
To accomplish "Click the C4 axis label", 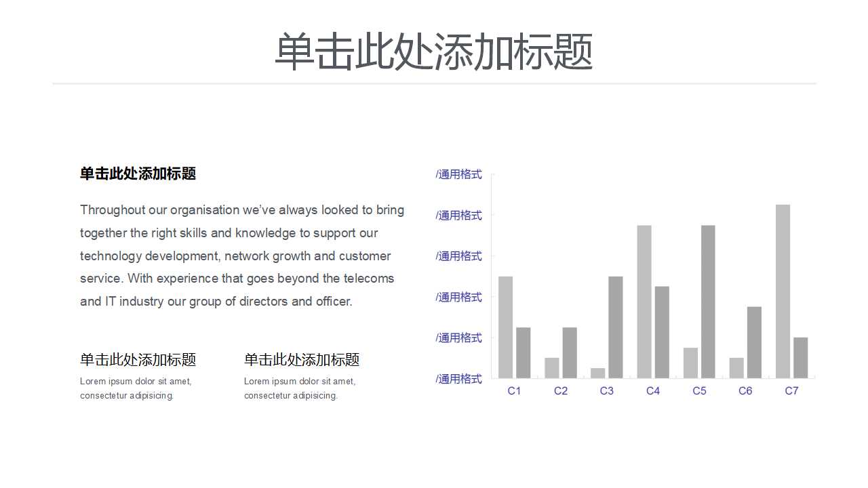I will 653,391.
